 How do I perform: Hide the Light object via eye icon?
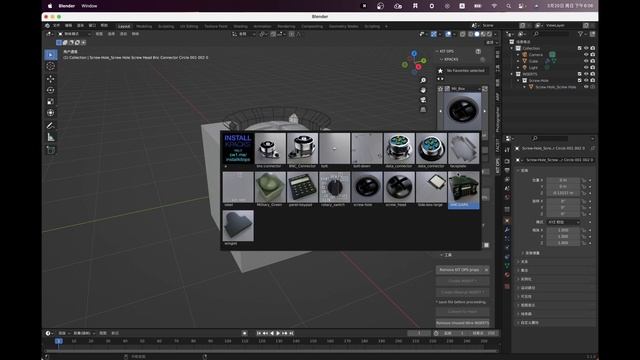click(586, 68)
